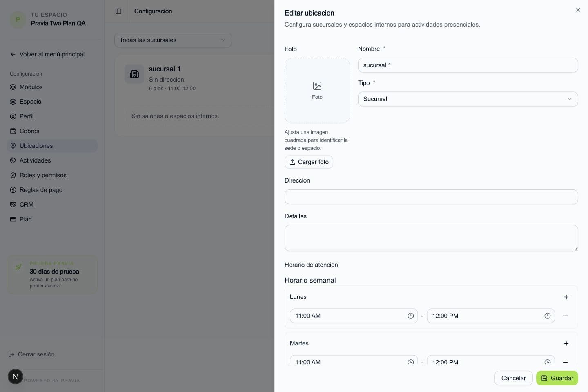Open Todas las sucursales filter dropdown
This screenshot has height=392, width=588.
pos(173,40)
